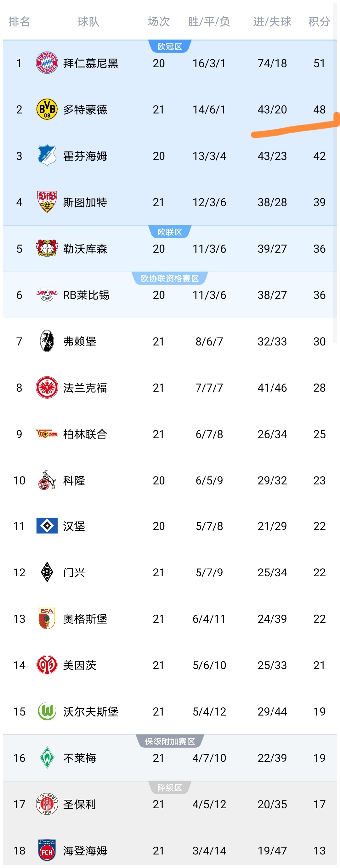Screen dimensions: 340x868
Task: Open team name 柏林联合
Action: click(85, 434)
